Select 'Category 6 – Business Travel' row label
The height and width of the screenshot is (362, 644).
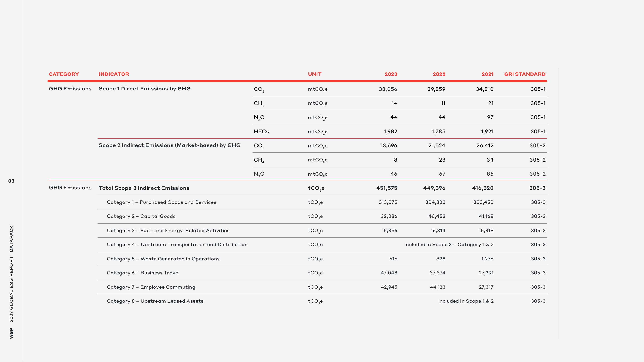click(143, 273)
